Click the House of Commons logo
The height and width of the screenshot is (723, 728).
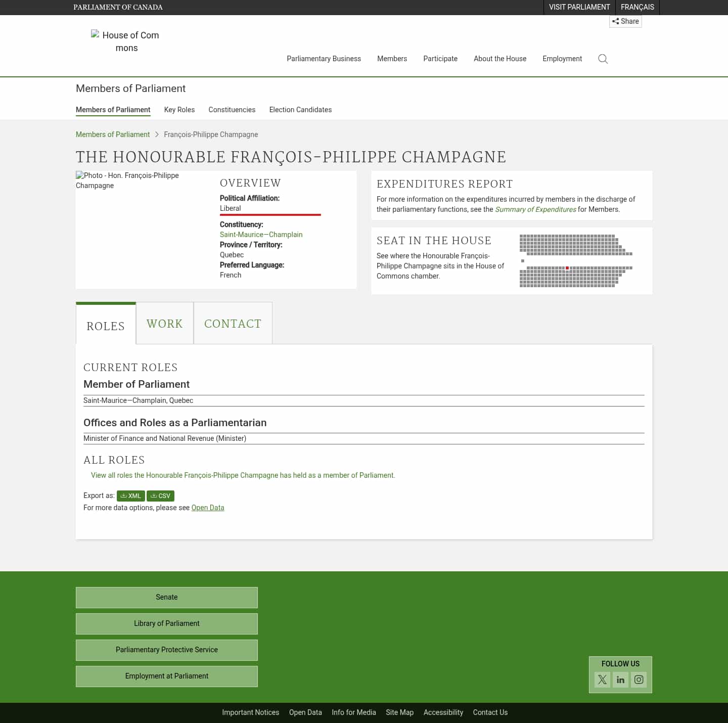pos(125,41)
